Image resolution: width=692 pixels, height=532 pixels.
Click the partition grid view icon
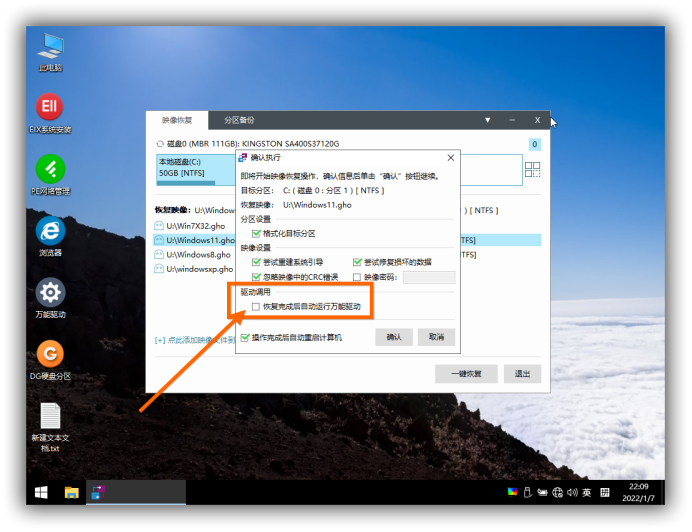533,170
